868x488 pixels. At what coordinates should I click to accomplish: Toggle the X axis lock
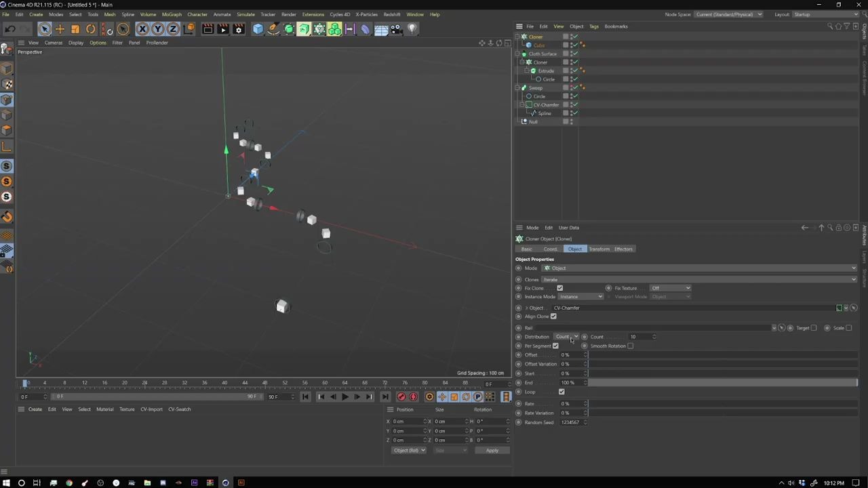[142, 29]
